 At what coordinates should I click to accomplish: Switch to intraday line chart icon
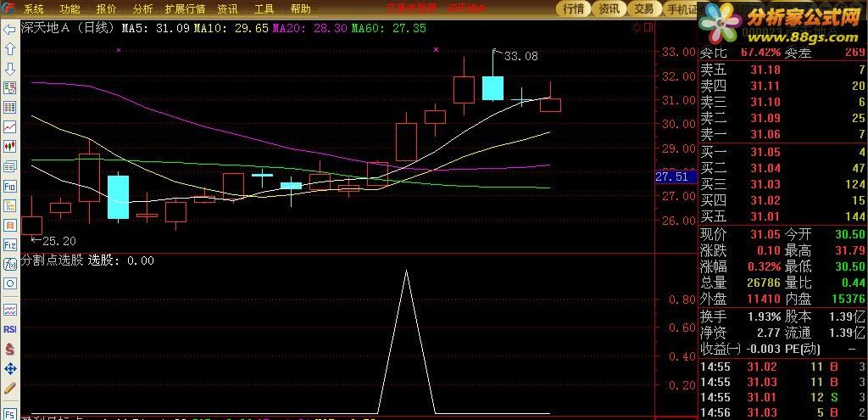click(9, 127)
